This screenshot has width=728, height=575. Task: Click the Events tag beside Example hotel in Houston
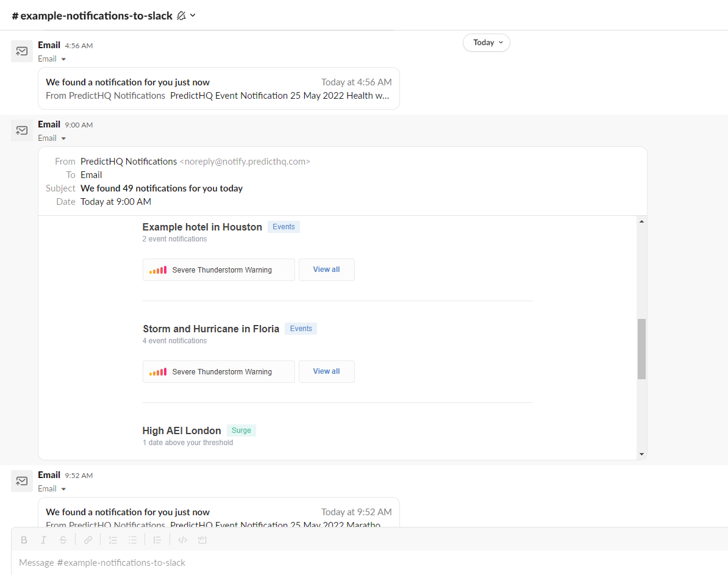pos(284,227)
